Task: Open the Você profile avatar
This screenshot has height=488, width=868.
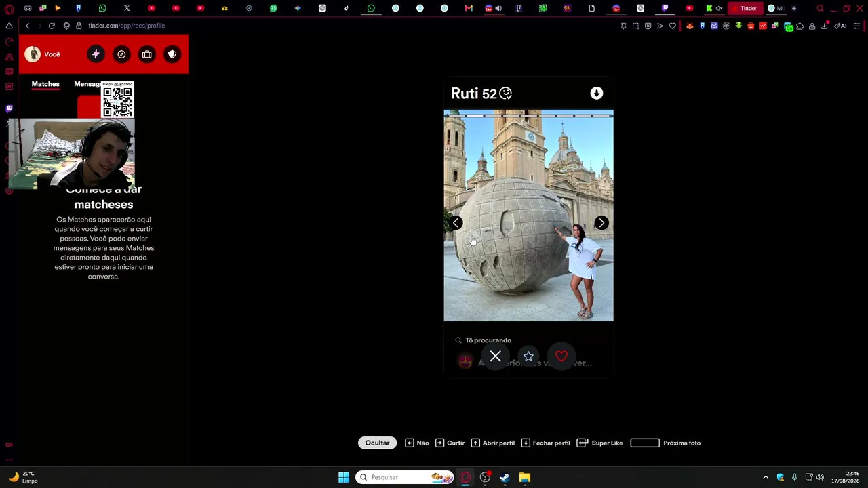Action: pos(33,54)
